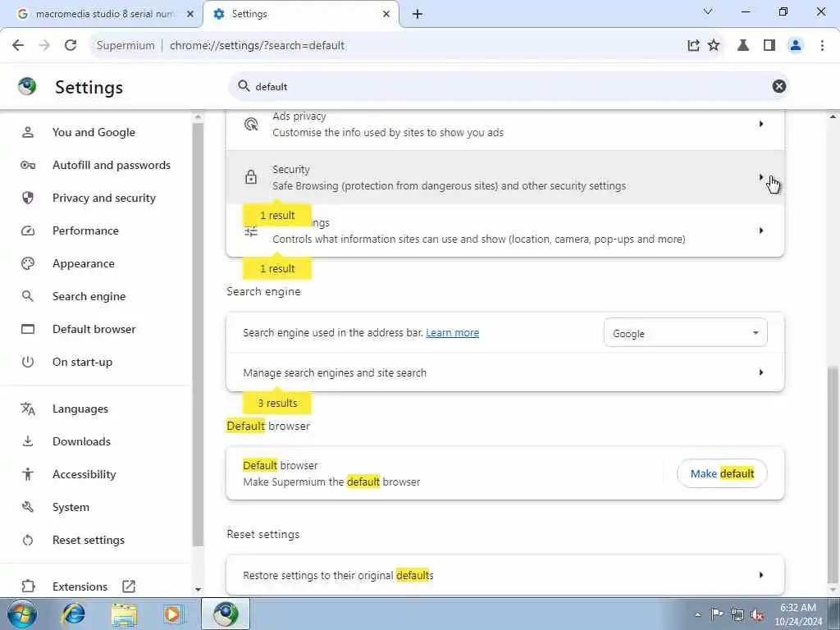The height and width of the screenshot is (630, 840).
Task: Bookmark this page with the star icon
Action: click(714, 46)
